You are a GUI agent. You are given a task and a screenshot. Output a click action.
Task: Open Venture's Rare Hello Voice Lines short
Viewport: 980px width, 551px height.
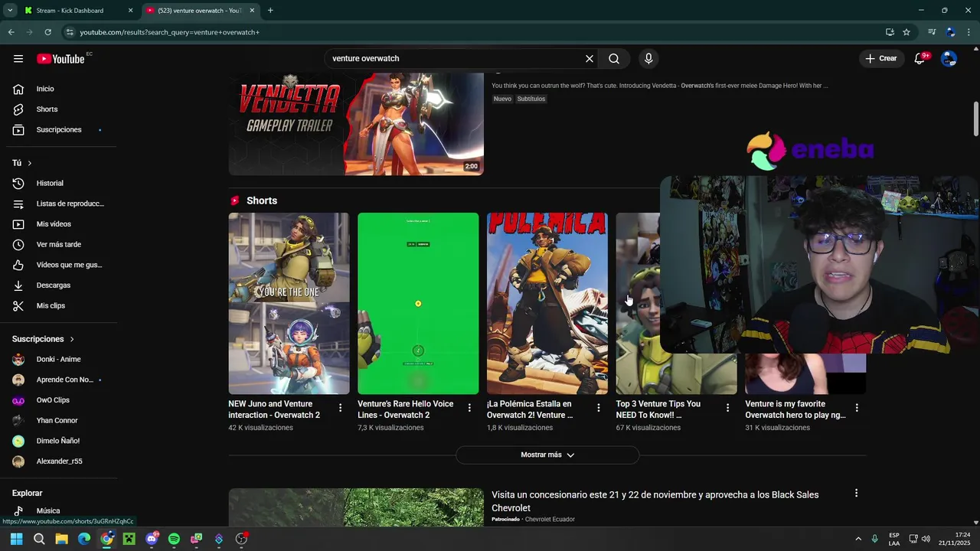tap(418, 304)
